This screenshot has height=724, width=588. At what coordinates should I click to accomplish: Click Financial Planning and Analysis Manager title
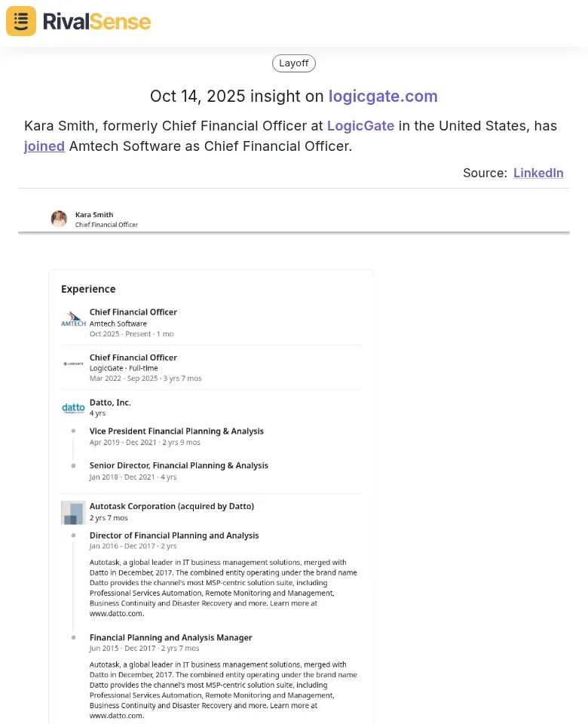click(x=170, y=638)
